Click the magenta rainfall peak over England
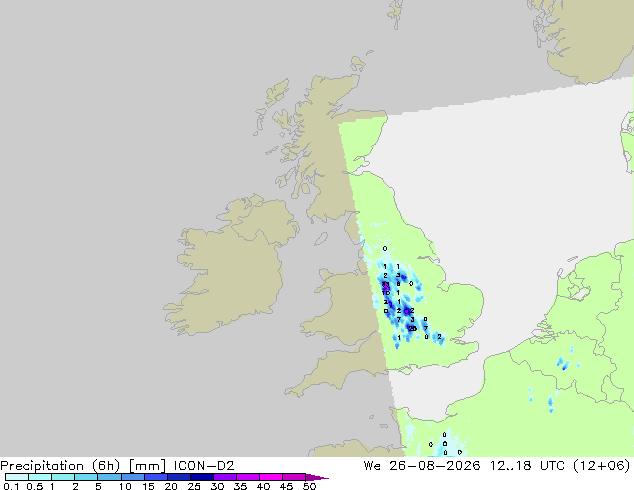The height and width of the screenshot is (490, 634). click(386, 287)
